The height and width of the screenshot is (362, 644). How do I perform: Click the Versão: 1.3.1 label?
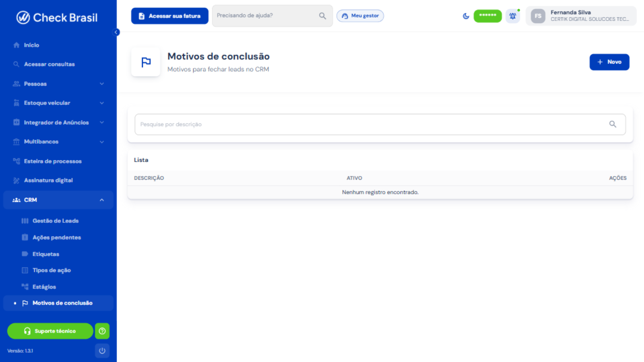[20, 351]
